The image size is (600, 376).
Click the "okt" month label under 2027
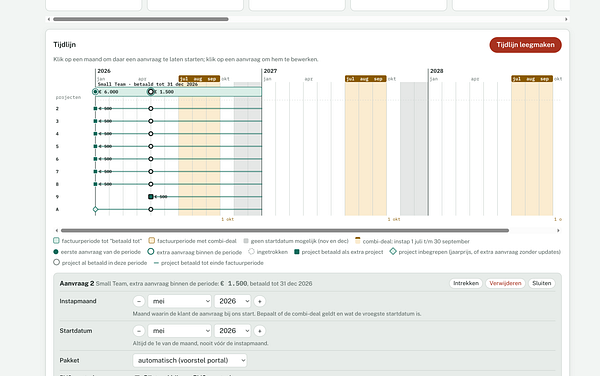coord(392,79)
